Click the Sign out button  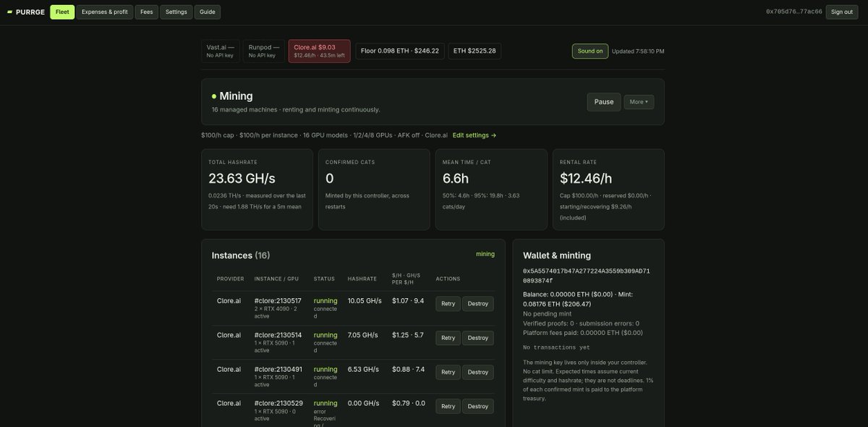[x=842, y=12]
